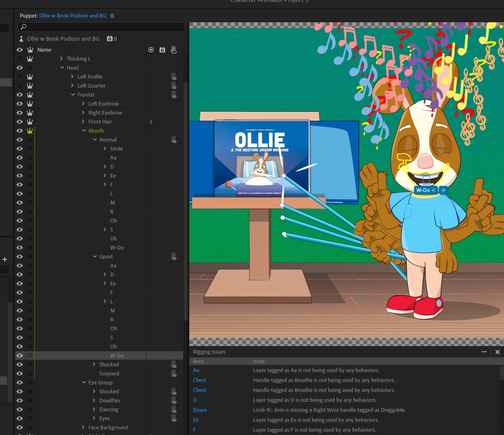Screen dimensions: 504x435
Task: Click the plus button beside the W-Oo tag
Action: [x=443, y=190]
